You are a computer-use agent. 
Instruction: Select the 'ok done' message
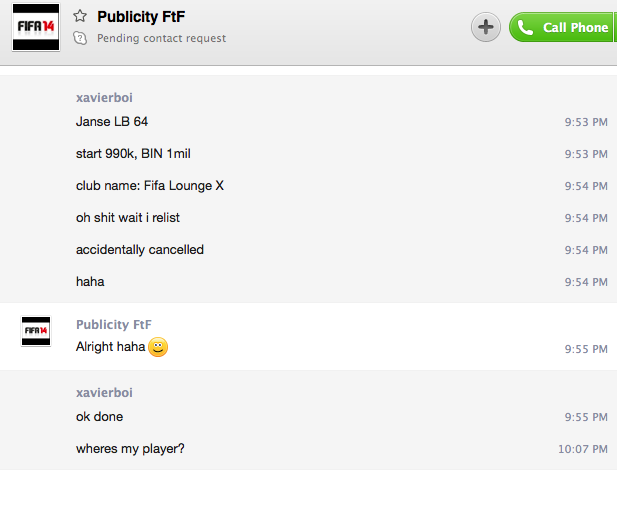tap(99, 417)
